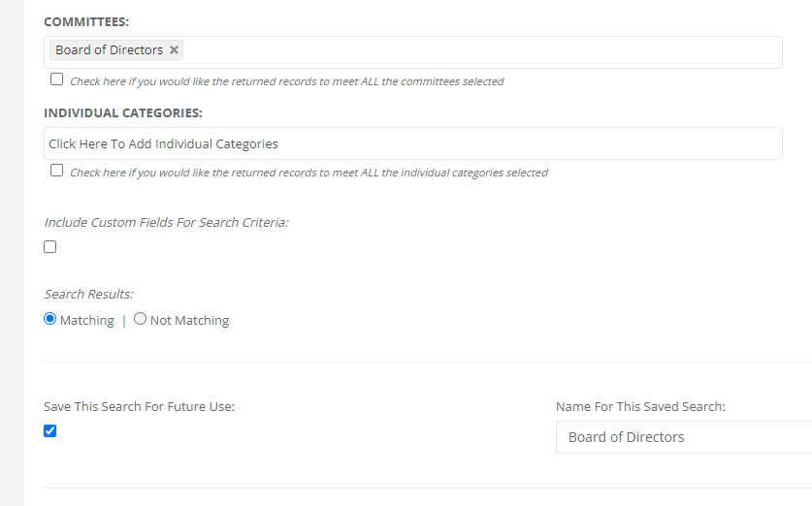
Task: Check the Include Custom Fields checkbox
Action: point(50,247)
